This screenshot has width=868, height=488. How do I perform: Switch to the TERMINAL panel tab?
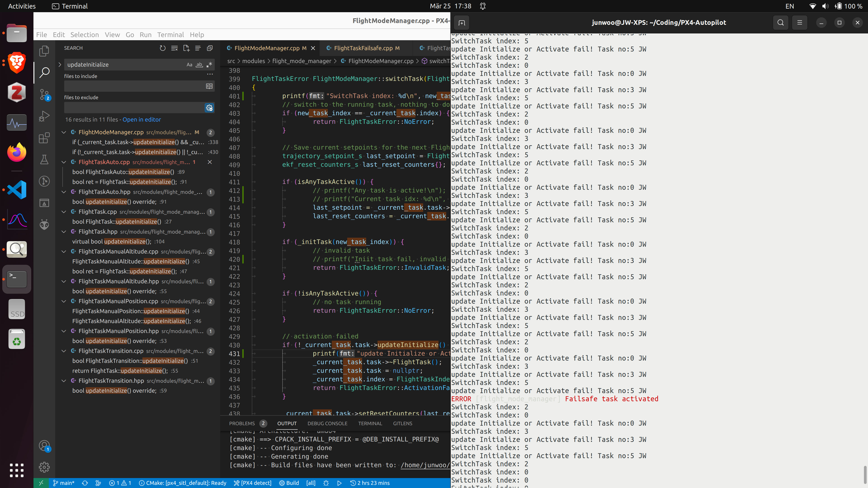tap(370, 424)
